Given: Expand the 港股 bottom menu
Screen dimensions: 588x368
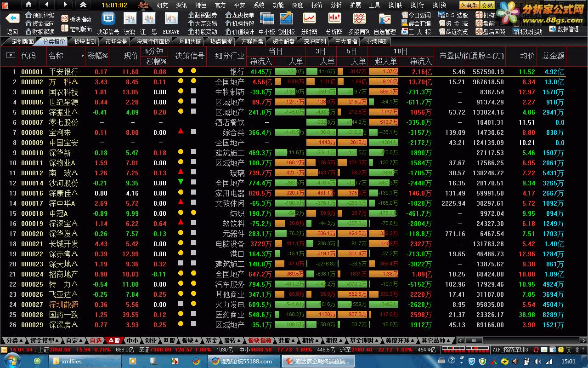Looking at the screenshot, I should coord(286,340).
